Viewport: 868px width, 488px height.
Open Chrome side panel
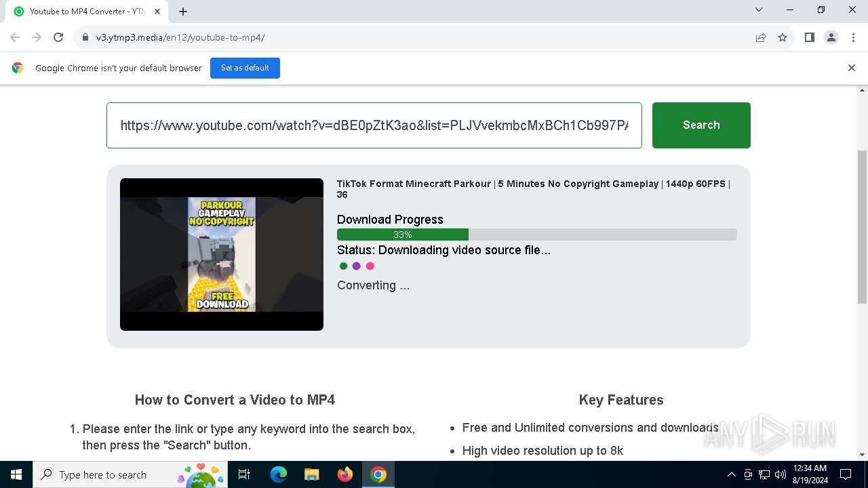point(810,37)
